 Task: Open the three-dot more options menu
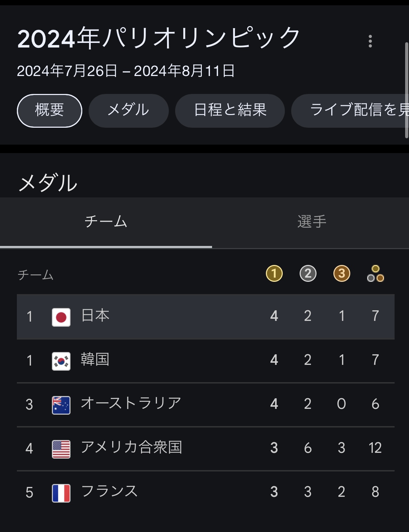coord(370,41)
